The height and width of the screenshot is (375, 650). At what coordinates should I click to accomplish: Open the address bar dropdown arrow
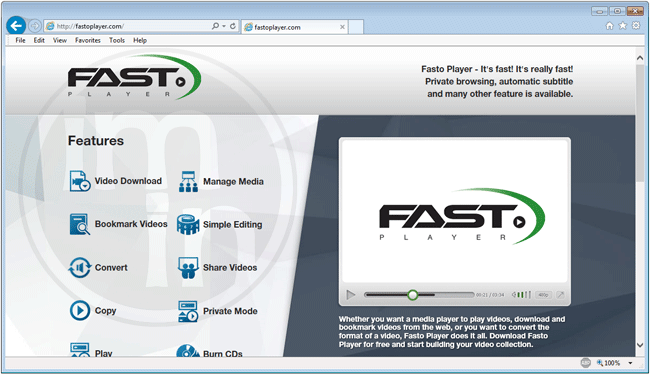click(224, 26)
